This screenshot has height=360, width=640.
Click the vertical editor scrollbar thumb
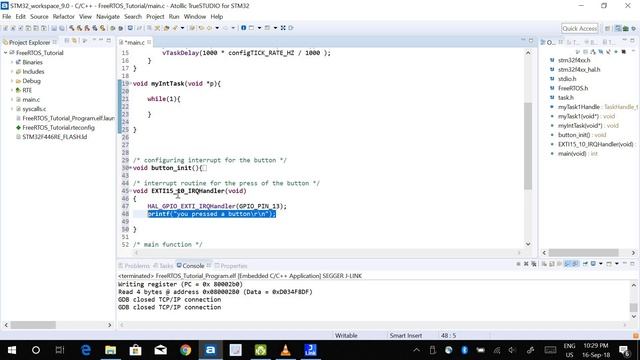[x=528, y=145]
